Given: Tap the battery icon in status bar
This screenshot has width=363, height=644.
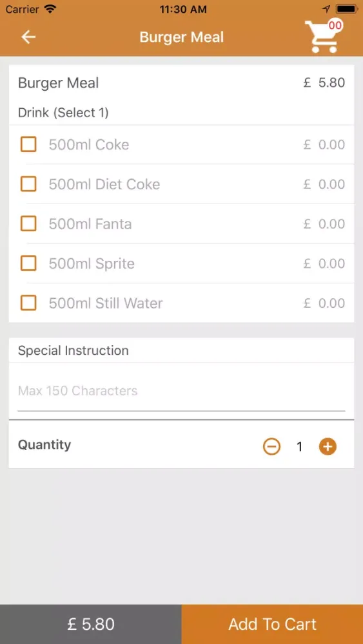Looking at the screenshot, I should pos(346,9).
